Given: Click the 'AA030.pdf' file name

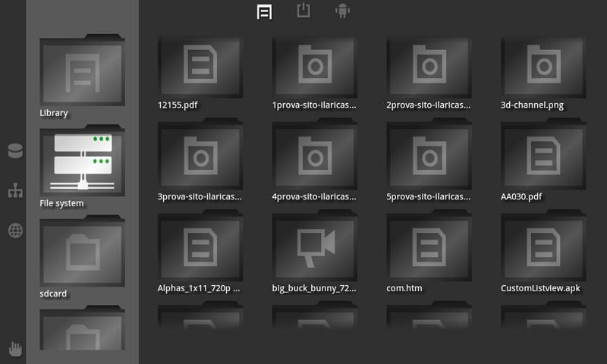Looking at the screenshot, I should coord(521,196).
